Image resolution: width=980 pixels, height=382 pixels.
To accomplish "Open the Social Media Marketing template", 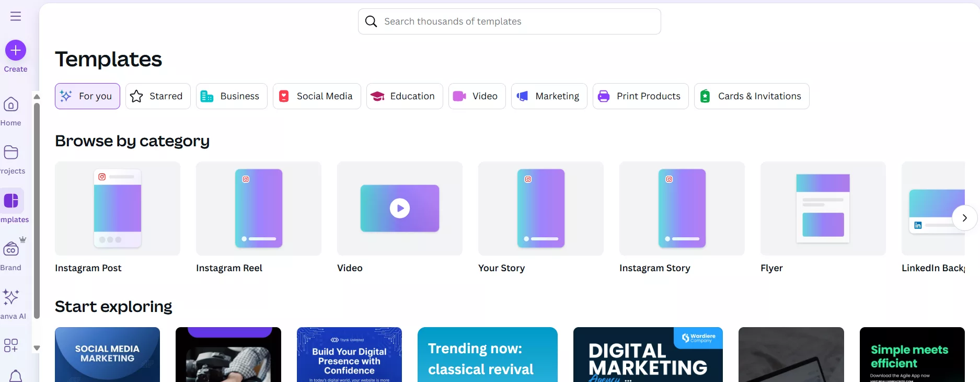I will point(107,355).
